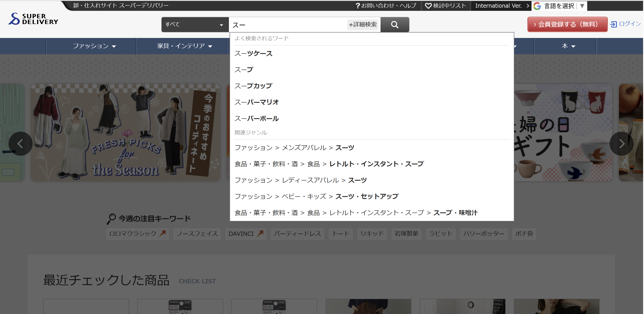Click the magnifying glass search button

pyautogui.click(x=395, y=24)
